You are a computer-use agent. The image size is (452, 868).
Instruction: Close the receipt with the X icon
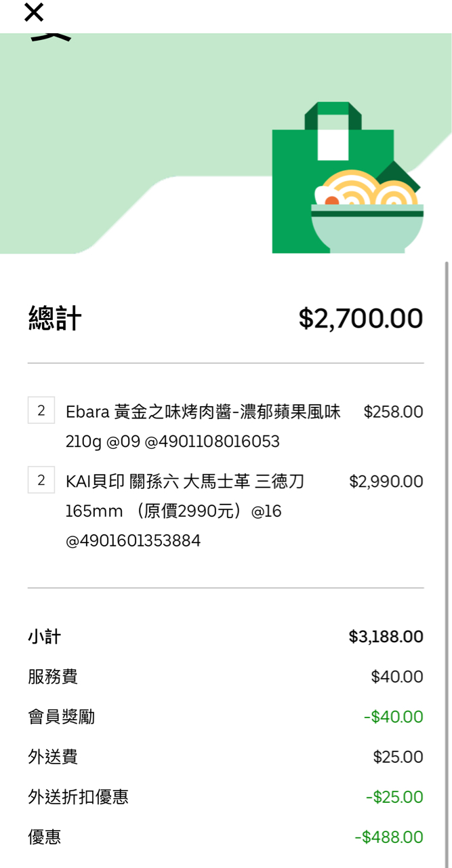(x=33, y=12)
